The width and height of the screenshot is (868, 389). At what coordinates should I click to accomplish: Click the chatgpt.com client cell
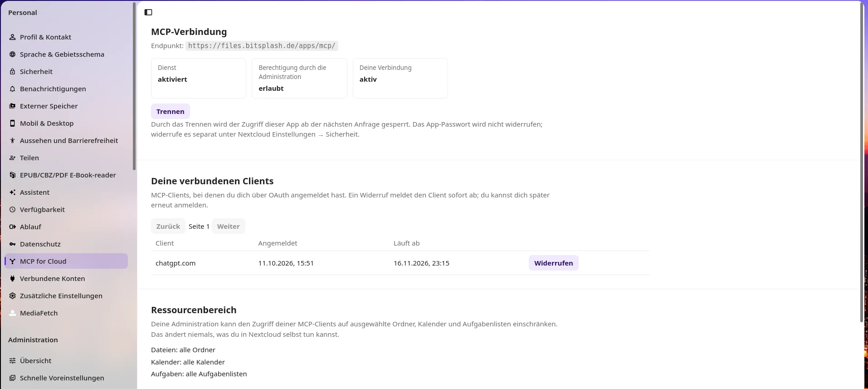176,263
